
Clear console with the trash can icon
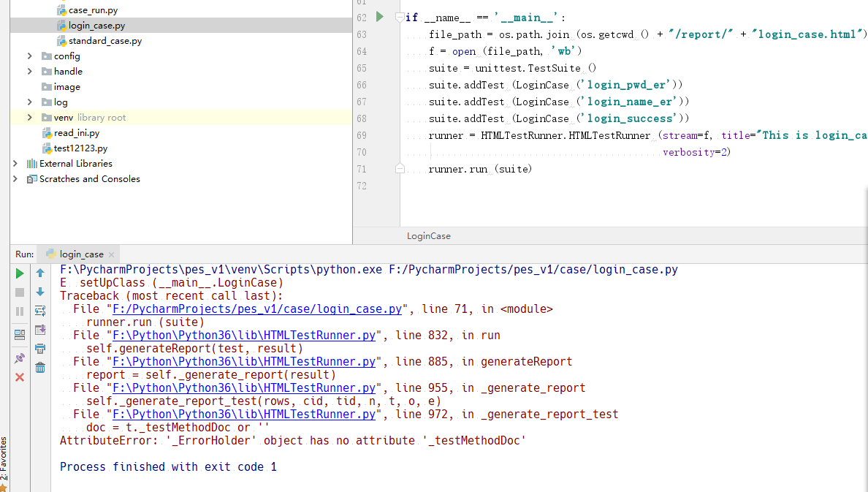40,367
